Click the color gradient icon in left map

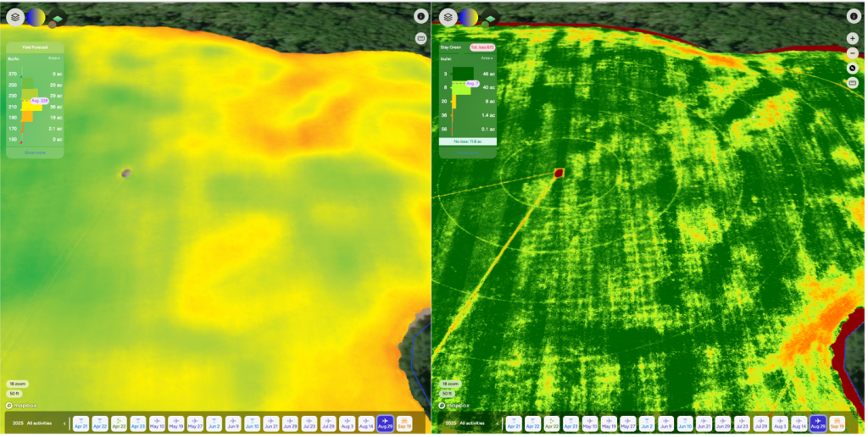[x=36, y=16]
